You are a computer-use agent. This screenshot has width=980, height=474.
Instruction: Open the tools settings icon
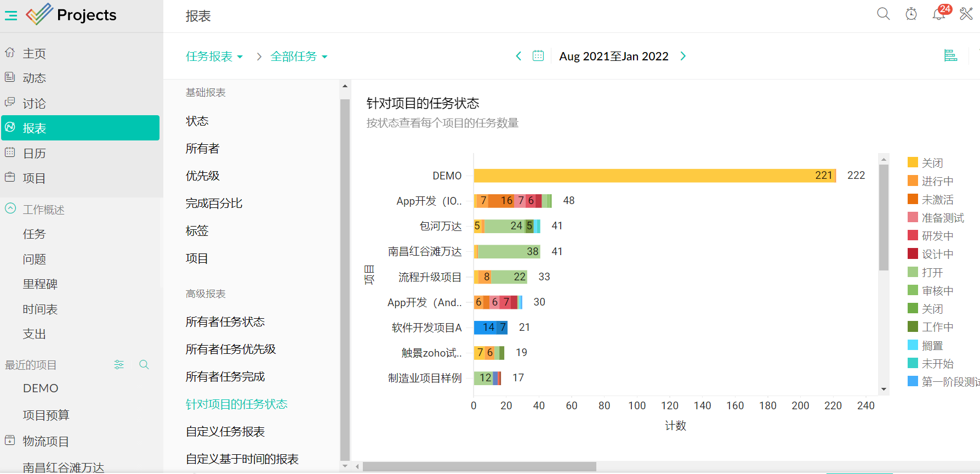coord(966,14)
